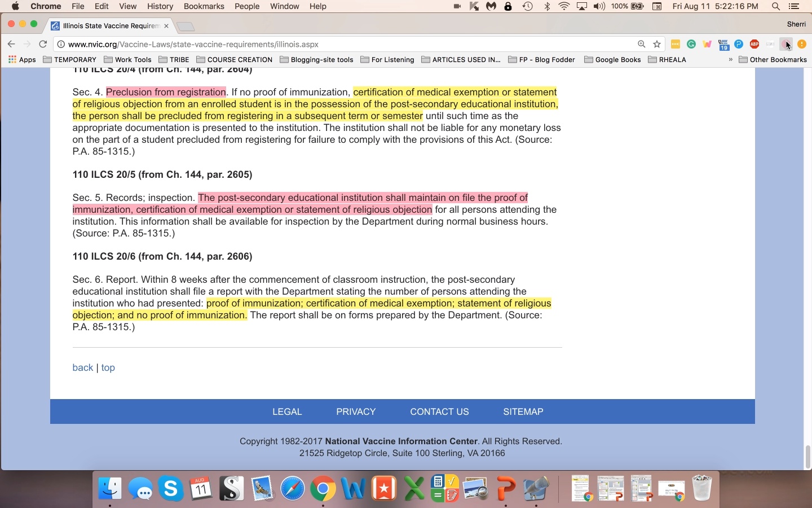812x508 pixels.
Task: Open Messages from the Dock
Action: click(140, 488)
